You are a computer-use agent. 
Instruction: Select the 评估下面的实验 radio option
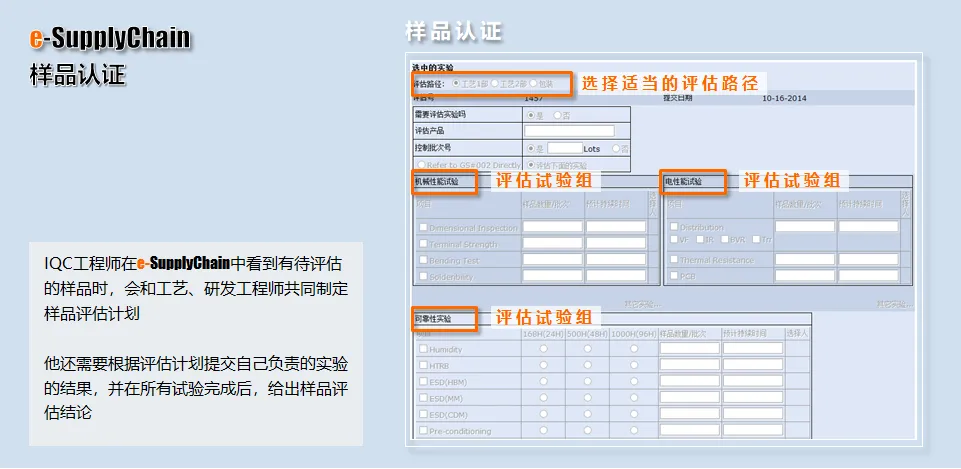pos(531,165)
